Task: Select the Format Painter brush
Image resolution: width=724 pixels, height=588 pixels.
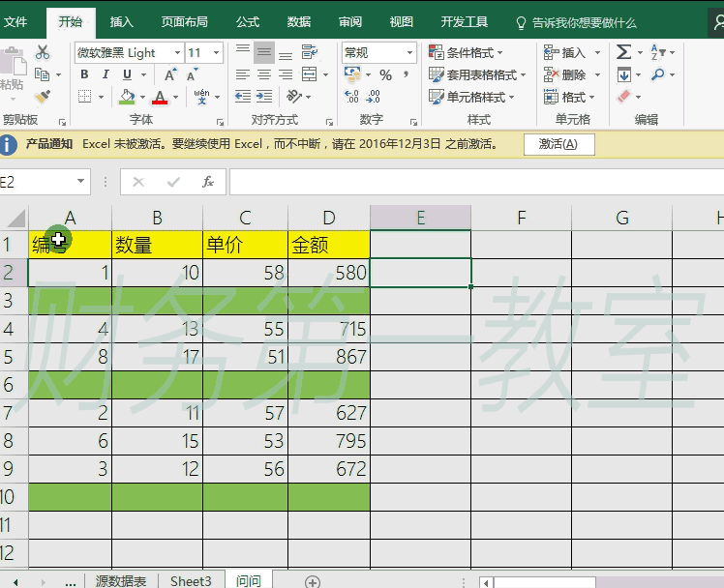Action: 43,97
